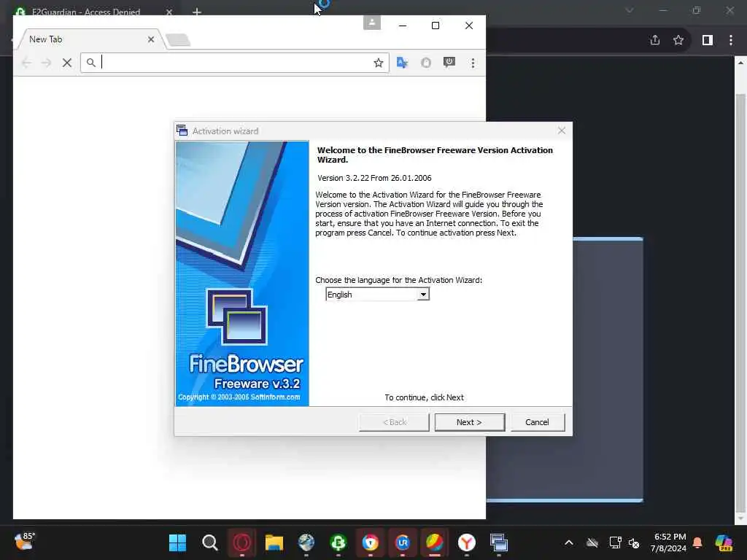747x560 pixels.
Task: Click the muted volume tray icon
Action: pos(634,542)
